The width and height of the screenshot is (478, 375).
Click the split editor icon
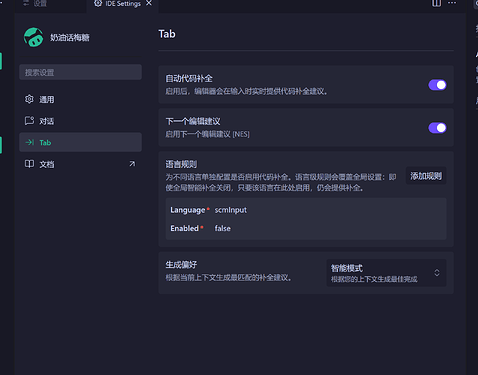click(437, 3)
